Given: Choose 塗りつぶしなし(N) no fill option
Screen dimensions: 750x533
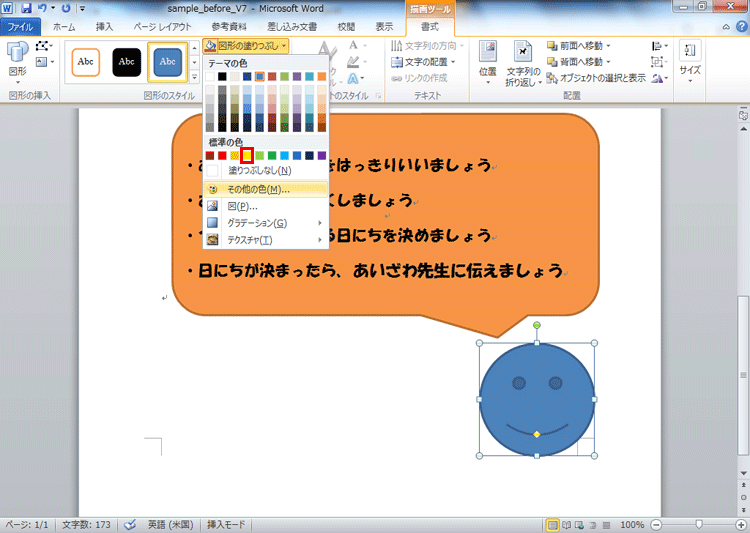Looking at the screenshot, I should (265, 171).
